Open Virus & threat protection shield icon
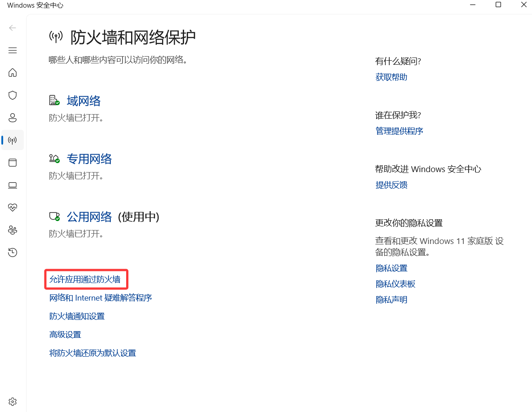The width and height of the screenshot is (532, 412). (x=13, y=95)
